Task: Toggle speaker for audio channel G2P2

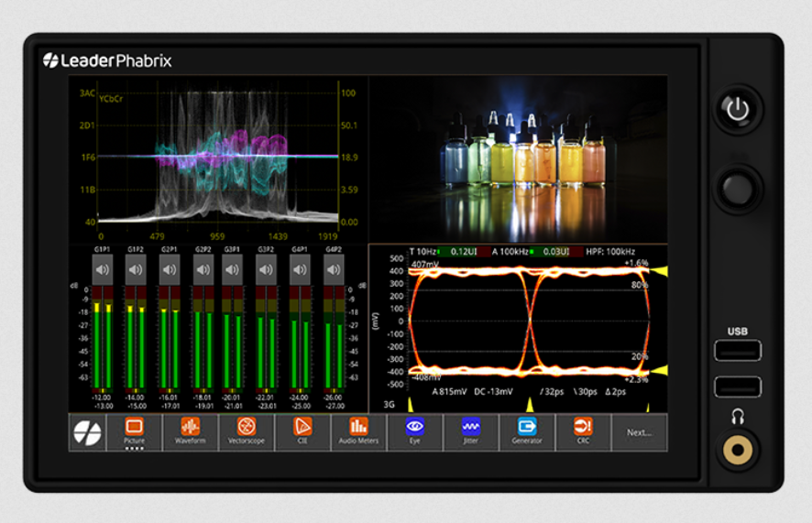Action: (202, 269)
